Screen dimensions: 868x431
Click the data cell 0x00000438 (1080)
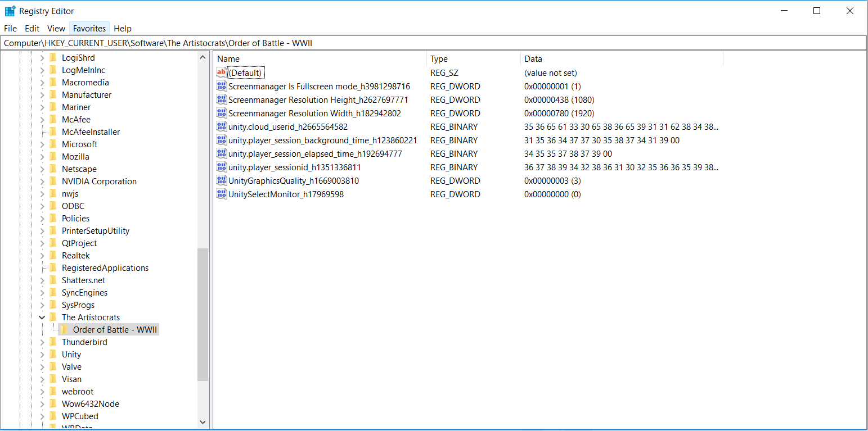[x=559, y=99]
